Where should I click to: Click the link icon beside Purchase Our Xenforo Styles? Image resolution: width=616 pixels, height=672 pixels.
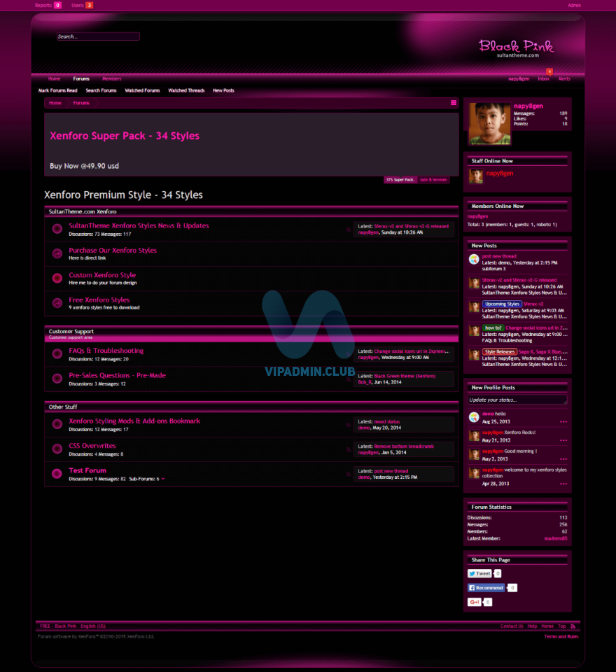point(57,253)
